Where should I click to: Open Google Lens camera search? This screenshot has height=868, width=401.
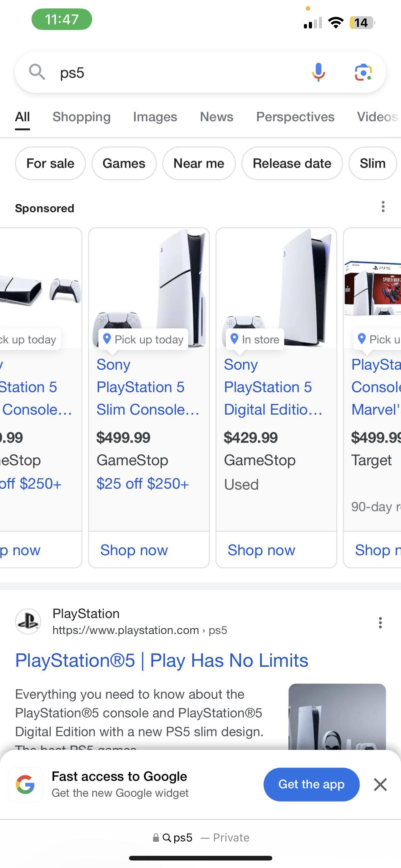[363, 72]
